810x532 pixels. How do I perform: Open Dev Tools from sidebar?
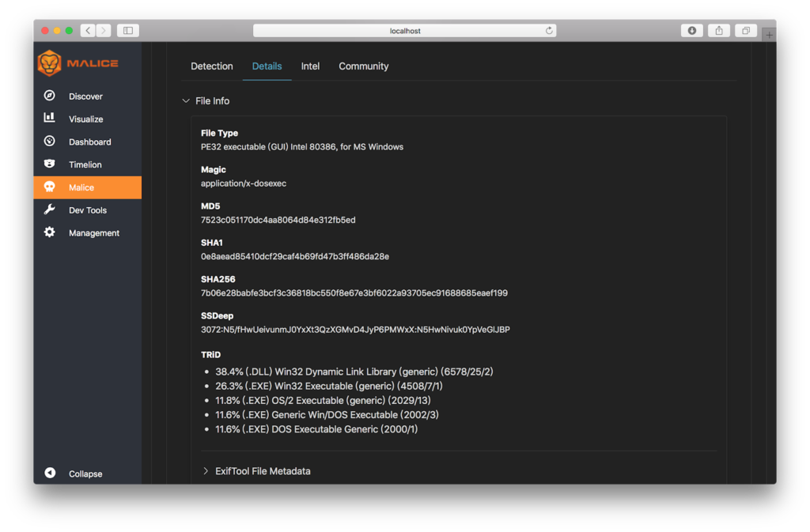pyautogui.click(x=87, y=210)
